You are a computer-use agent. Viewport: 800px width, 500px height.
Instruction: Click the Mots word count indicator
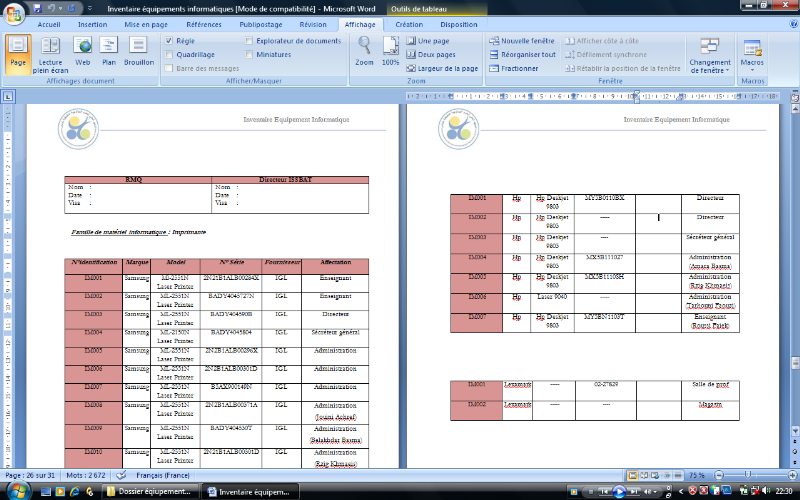86,475
